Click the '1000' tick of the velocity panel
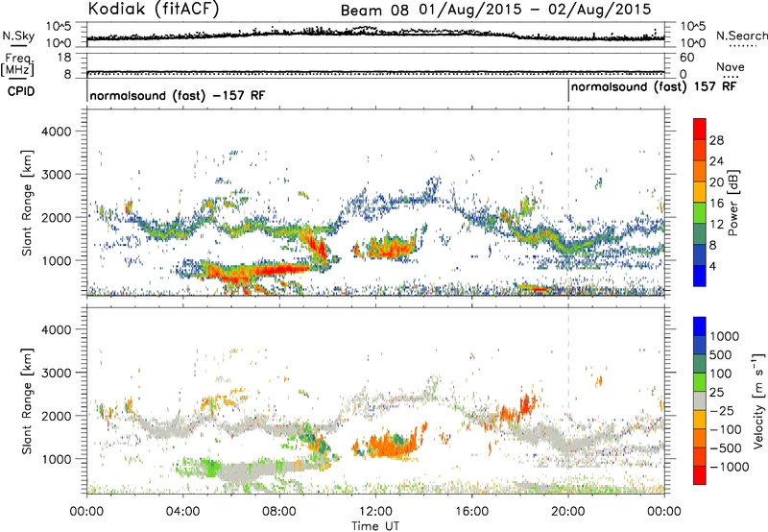The width and height of the screenshot is (768, 532). (x=56, y=459)
